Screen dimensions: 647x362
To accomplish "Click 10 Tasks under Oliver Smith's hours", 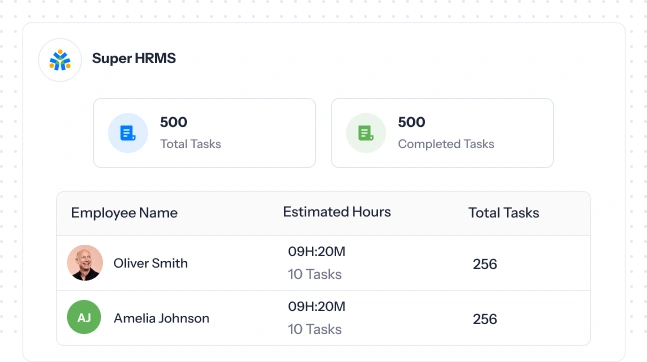I will tap(315, 274).
